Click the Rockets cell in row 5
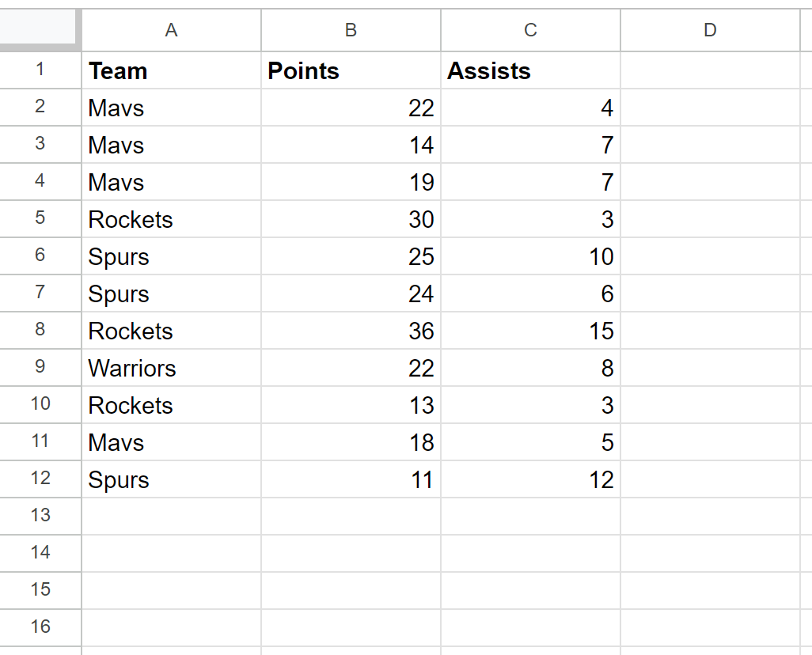The width and height of the screenshot is (812, 655). pyautogui.click(x=172, y=219)
